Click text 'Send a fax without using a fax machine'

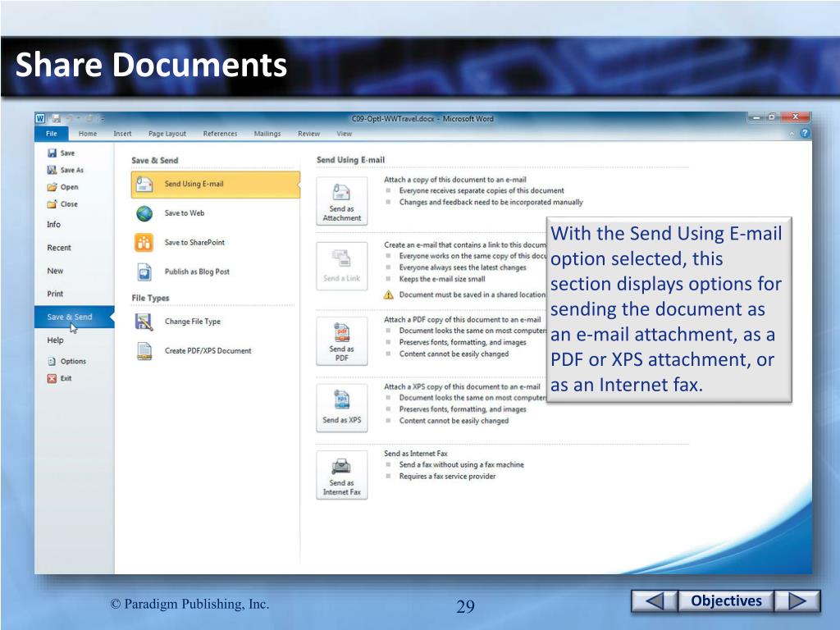pyautogui.click(x=461, y=464)
